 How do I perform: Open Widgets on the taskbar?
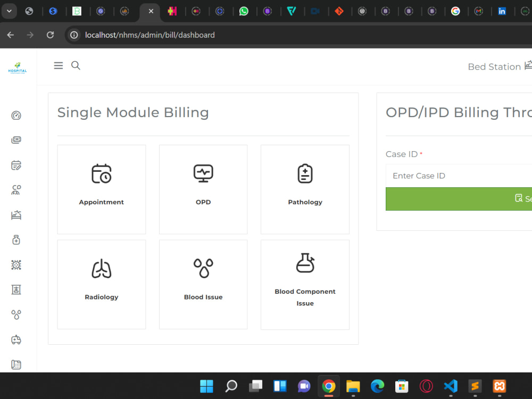click(x=280, y=386)
